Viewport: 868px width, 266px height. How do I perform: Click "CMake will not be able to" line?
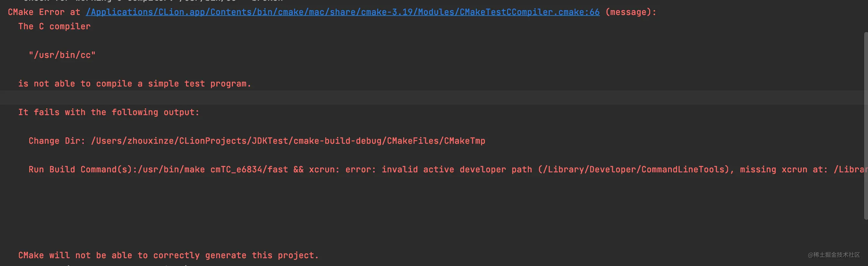coord(168,255)
